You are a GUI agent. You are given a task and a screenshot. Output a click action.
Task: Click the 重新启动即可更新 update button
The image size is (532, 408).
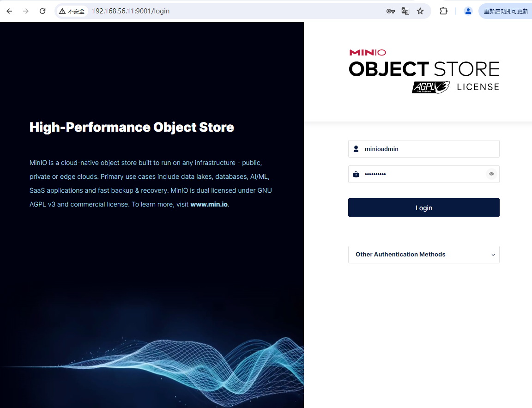pyautogui.click(x=506, y=11)
